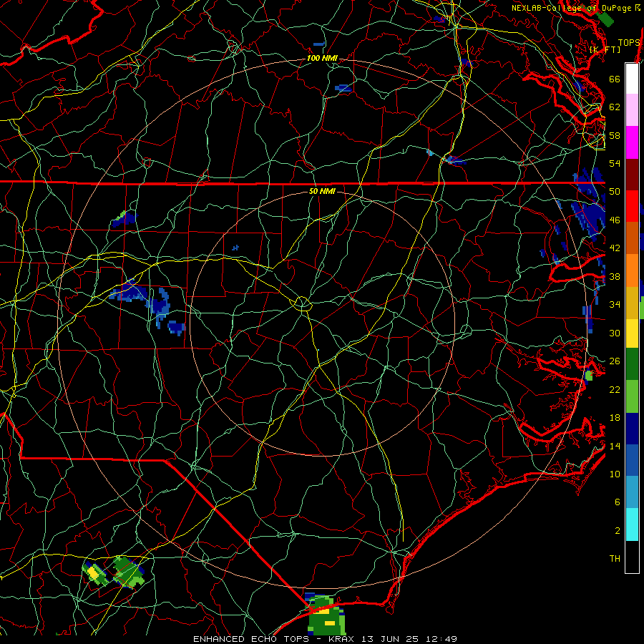Select the magenta legend swatch

pos(632,142)
